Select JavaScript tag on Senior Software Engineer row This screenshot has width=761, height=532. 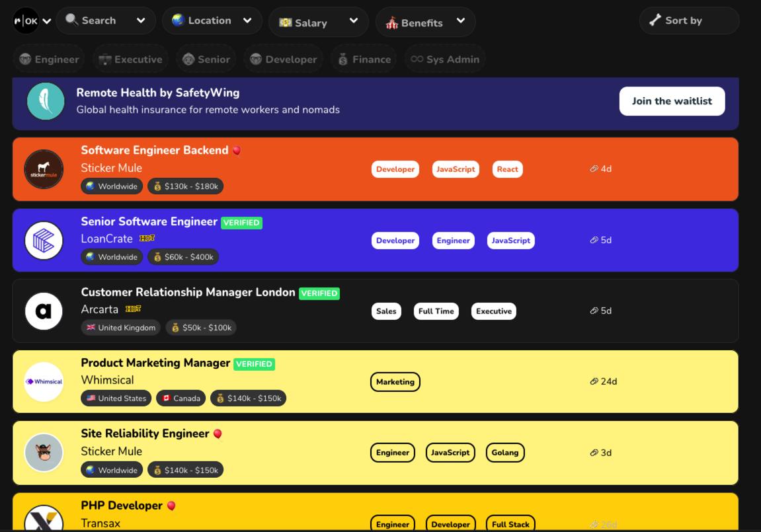510,241
